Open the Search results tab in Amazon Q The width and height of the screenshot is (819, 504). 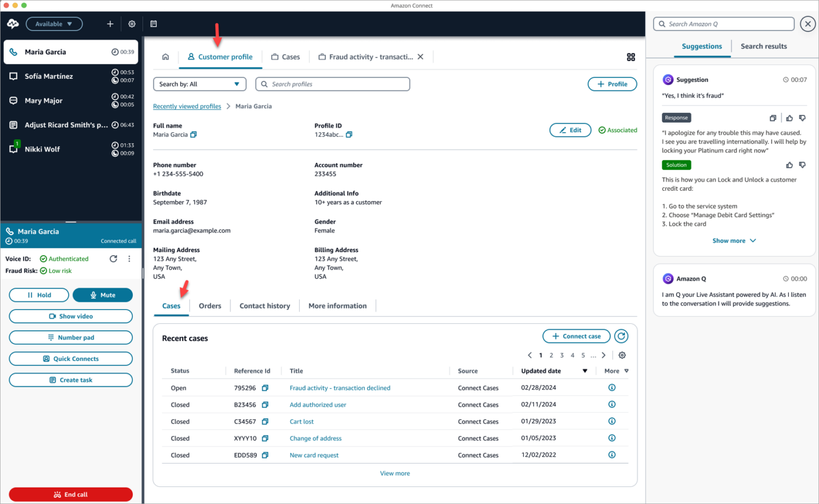pyautogui.click(x=764, y=46)
